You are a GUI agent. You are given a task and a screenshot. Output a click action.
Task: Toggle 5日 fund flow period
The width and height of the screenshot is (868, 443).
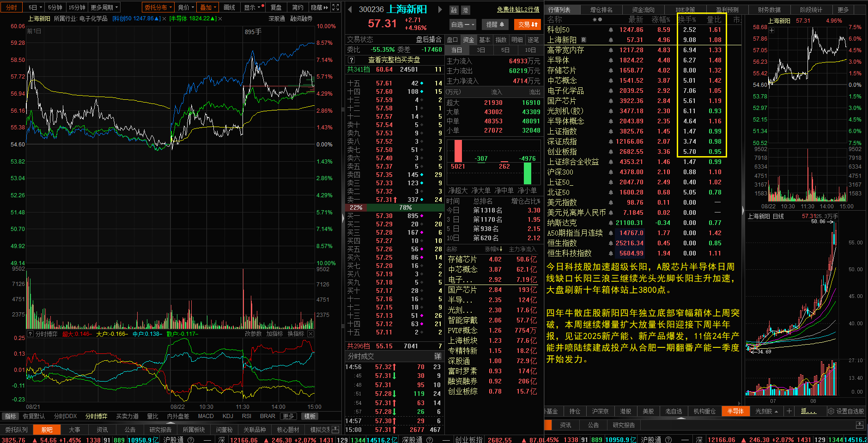[505, 50]
